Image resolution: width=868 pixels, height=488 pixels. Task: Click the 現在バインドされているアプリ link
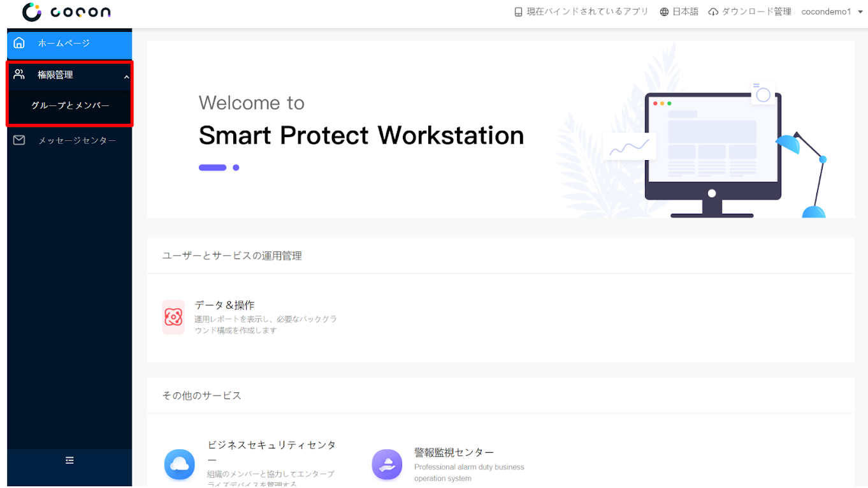(587, 11)
